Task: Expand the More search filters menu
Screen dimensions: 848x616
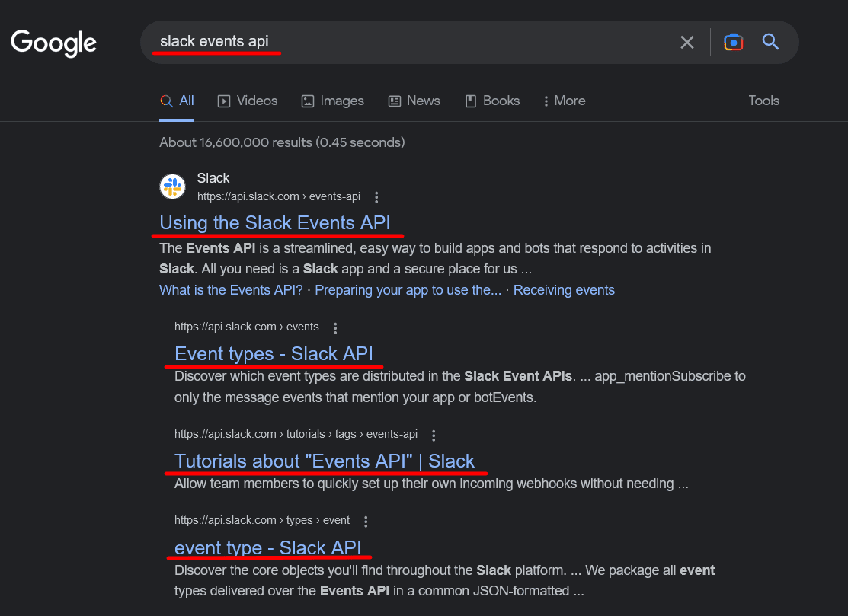Action: click(x=564, y=101)
